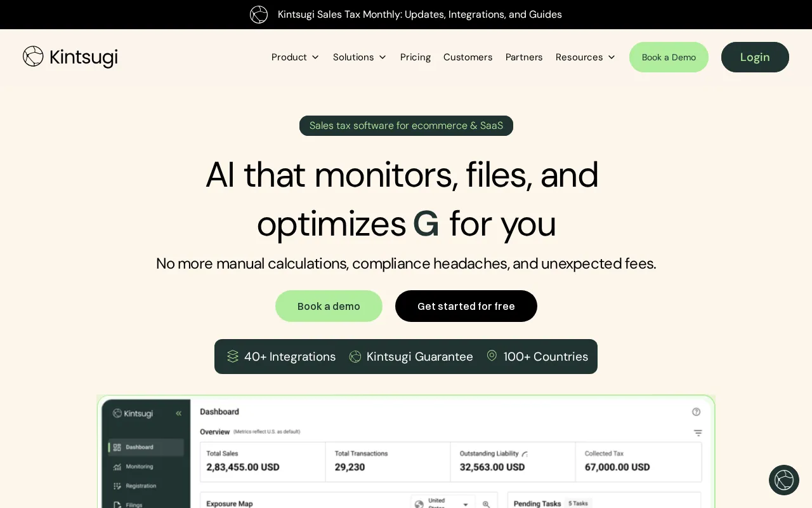Click the Total Sales value 2,83,455.00 USD
812x508 pixels.
tap(243, 467)
